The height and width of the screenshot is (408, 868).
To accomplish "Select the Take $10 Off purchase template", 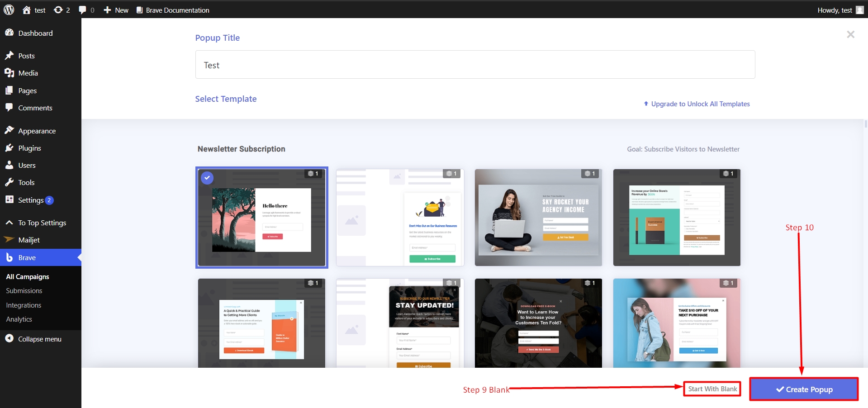I will [x=677, y=323].
